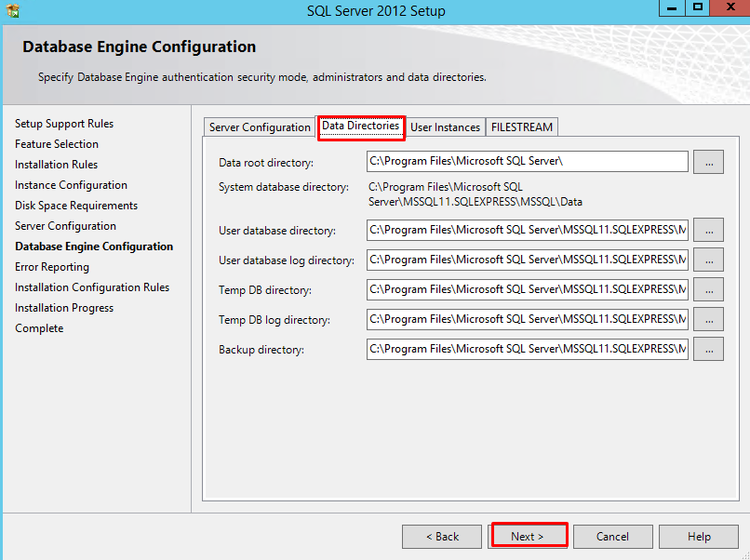Browse for the Data root directory
750x560 pixels.
tap(708, 162)
